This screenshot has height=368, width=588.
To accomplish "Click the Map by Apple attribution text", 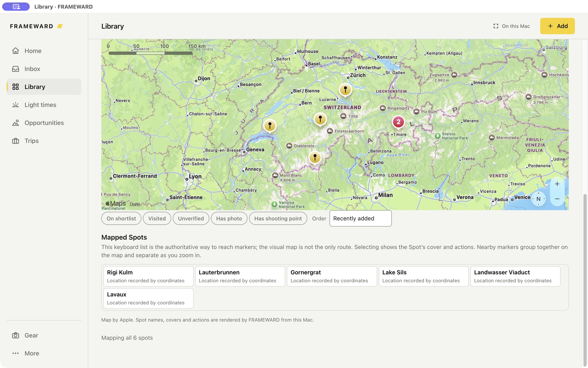I will (x=208, y=320).
